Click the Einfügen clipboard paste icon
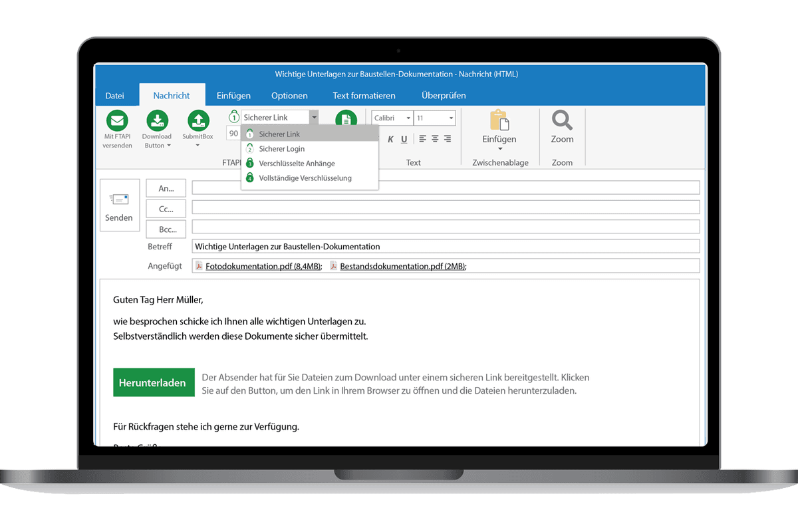798x532 pixels. pyautogui.click(x=499, y=120)
